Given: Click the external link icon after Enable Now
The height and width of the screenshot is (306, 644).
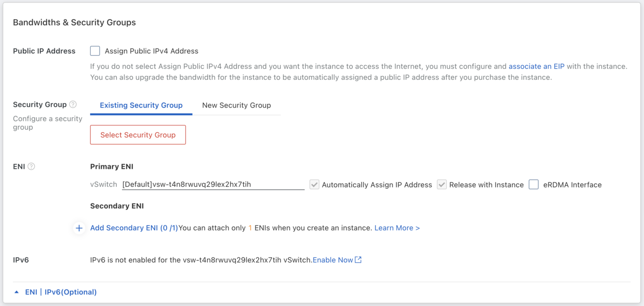Looking at the screenshot, I should pyautogui.click(x=358, y=260).
